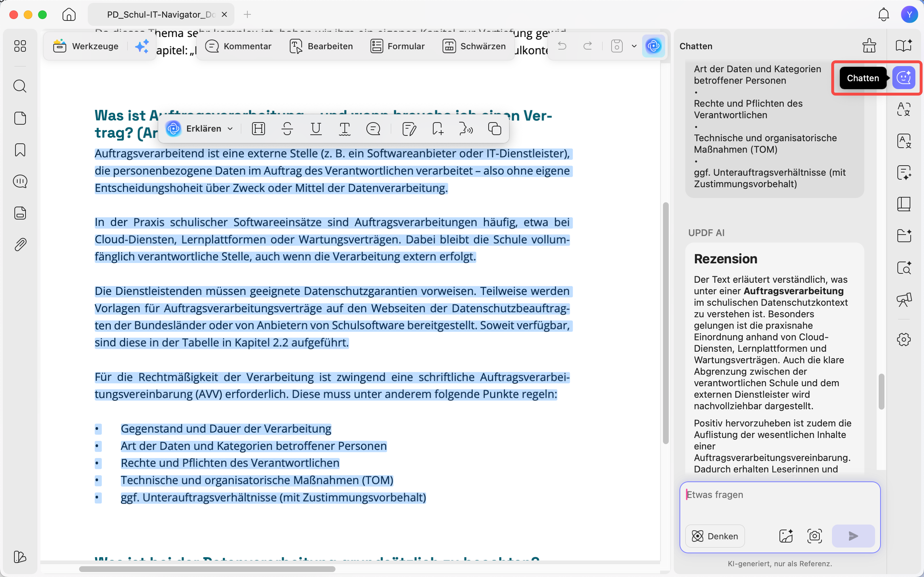Open the plain book icon in right sidebar

(x=904, y=204)
